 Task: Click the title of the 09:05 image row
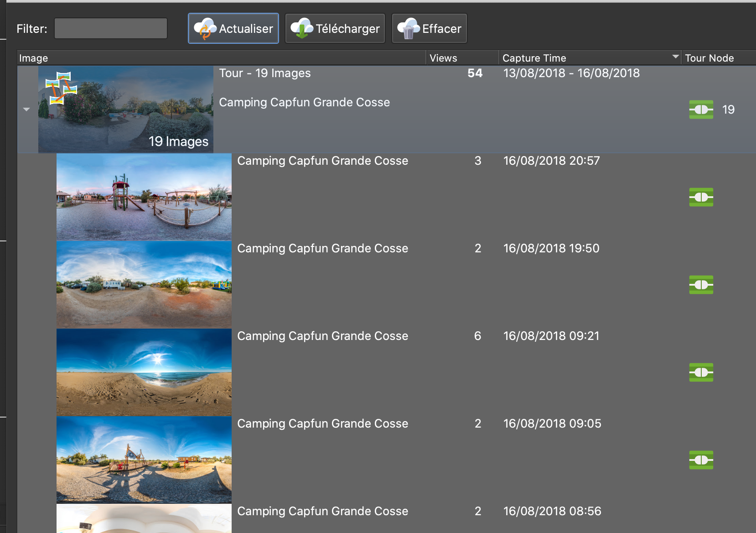click(323, 423)
